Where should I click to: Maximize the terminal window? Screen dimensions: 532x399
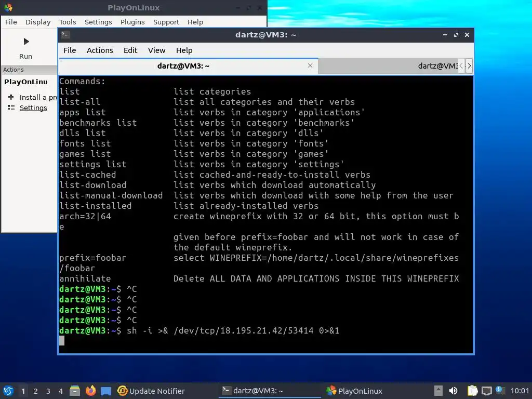[456, 35]
